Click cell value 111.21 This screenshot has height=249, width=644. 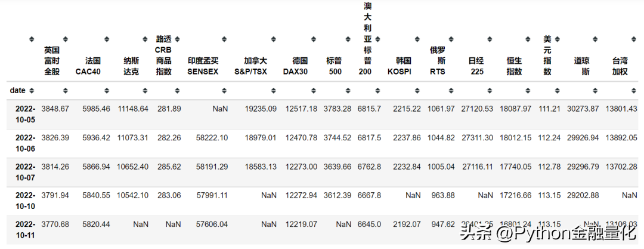coord(549,109)
